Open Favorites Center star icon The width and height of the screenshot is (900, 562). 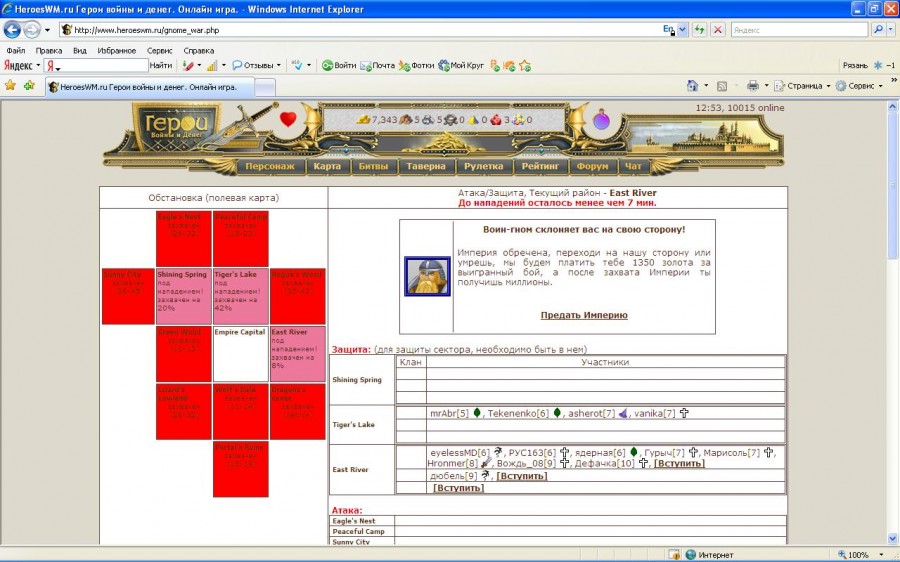[x=10, y=86]
